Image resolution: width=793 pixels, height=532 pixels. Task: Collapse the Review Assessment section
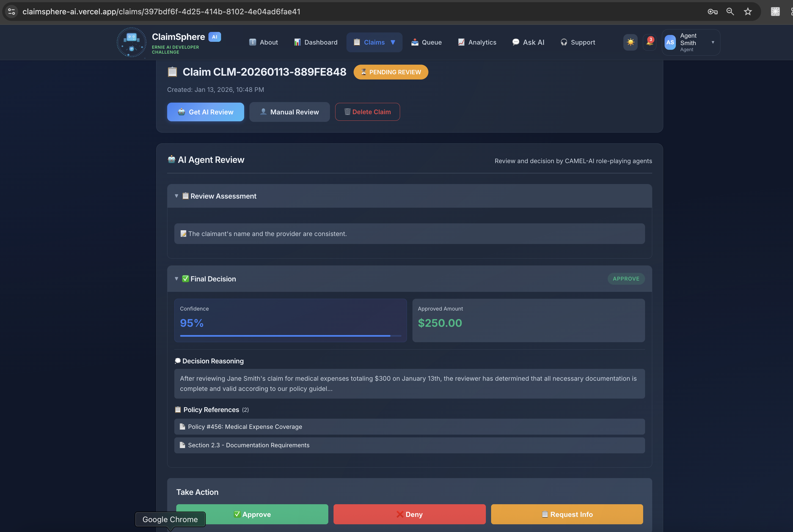176,196
